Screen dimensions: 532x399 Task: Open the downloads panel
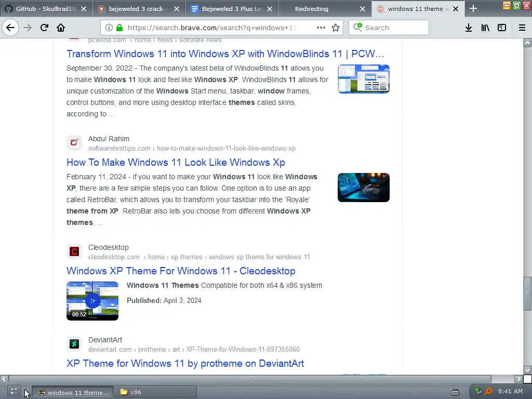pyautogui.click(x=469, y=28)
